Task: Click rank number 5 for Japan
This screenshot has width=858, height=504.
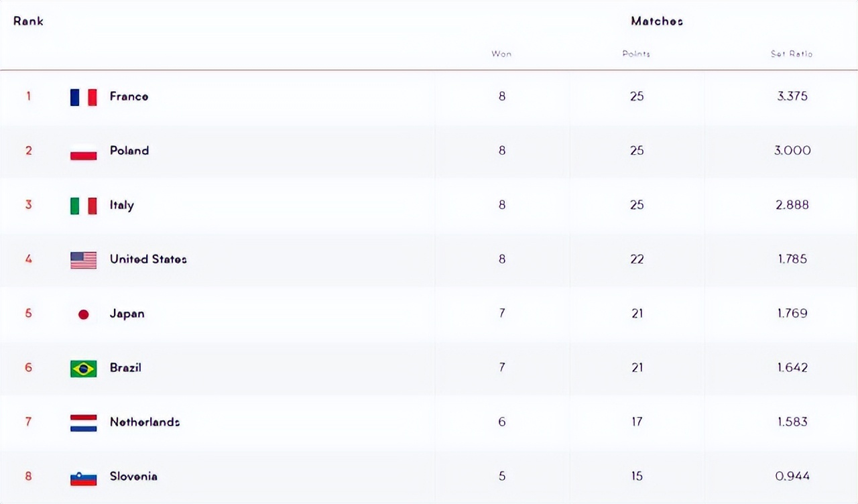Action: [x=28, y=314]
